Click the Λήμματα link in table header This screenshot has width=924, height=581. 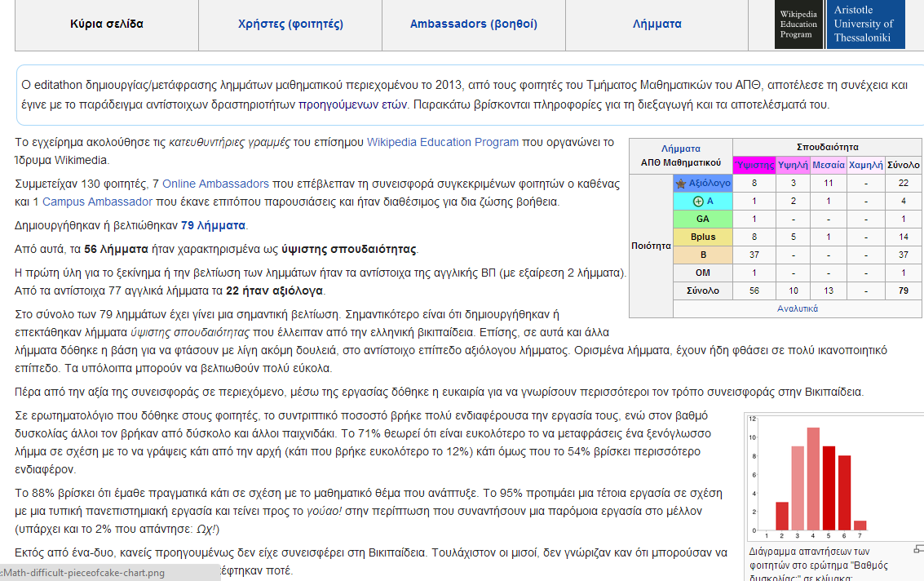tap(681, 149)
